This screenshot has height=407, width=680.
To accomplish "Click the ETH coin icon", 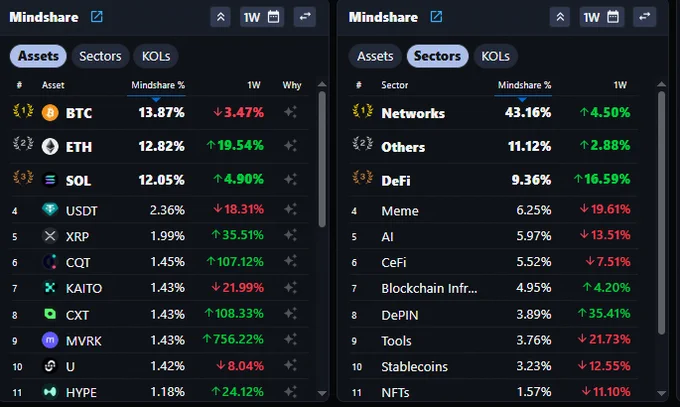I will click(50, 147).
